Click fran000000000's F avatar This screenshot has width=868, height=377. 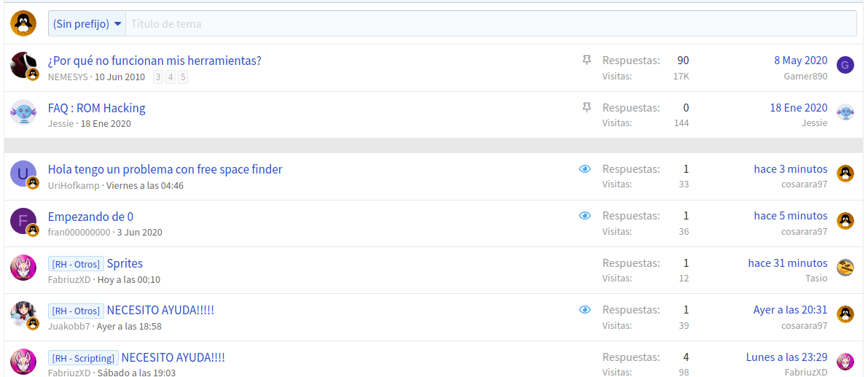pyautogui.click(x=23, y=221)
